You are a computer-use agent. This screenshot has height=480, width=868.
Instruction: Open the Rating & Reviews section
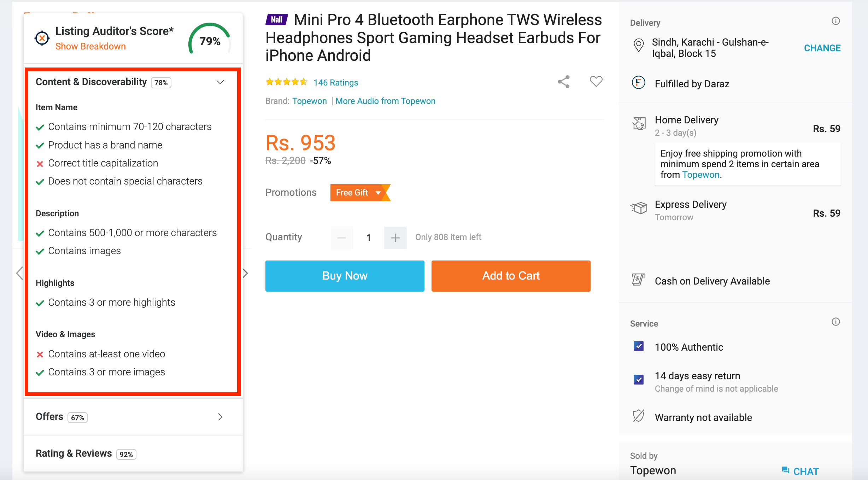click(x=133, y=453)
